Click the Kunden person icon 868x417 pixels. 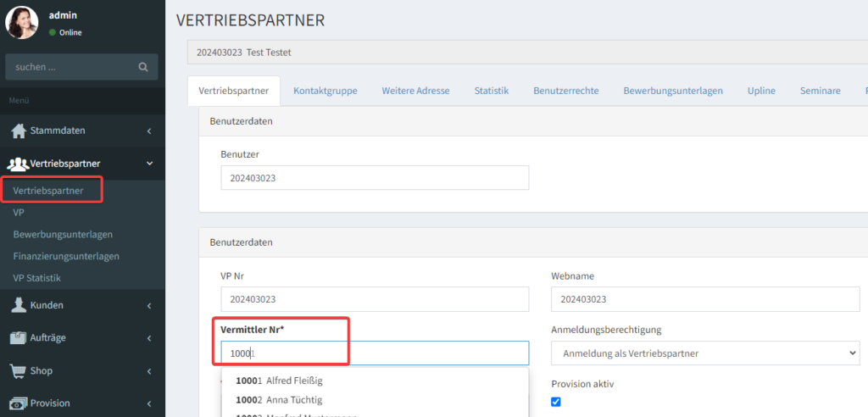18,305
